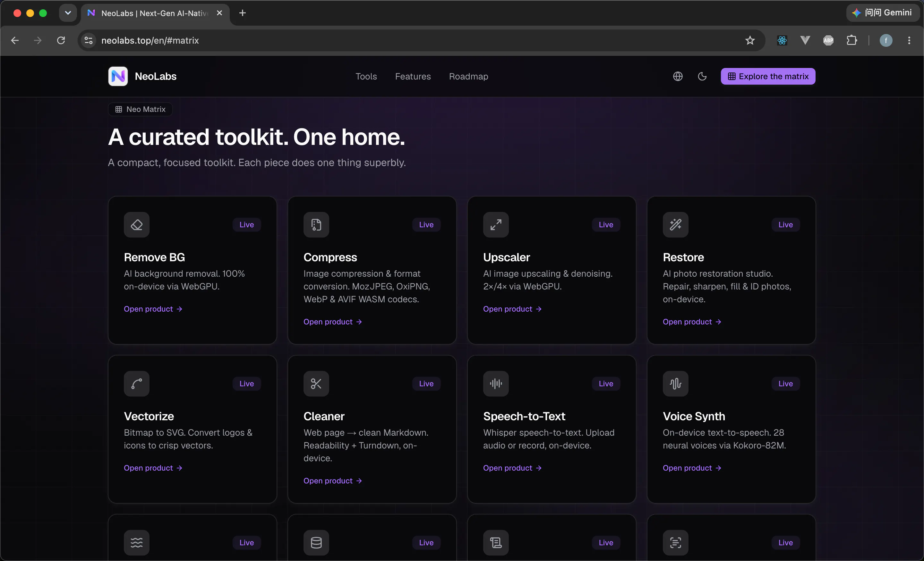Click the Vue devtools extension icon
This screenshot has height=561, width=924.
(805, 40)
